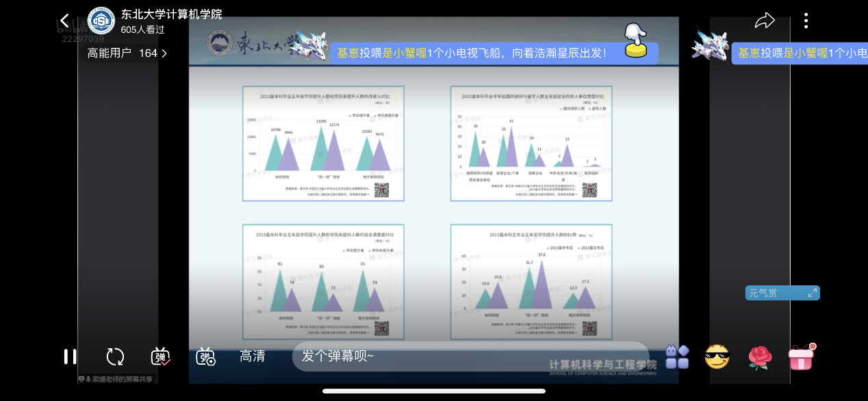
Task: Open the 高清 video quality selector
Action: (x=253, y=357)
